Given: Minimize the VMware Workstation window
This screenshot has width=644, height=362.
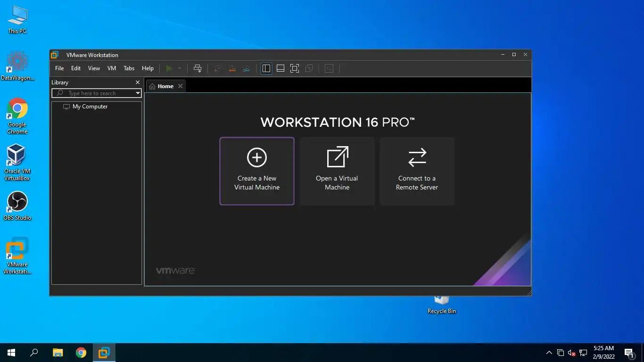Looking at the screenshot, I should point(503,55).
